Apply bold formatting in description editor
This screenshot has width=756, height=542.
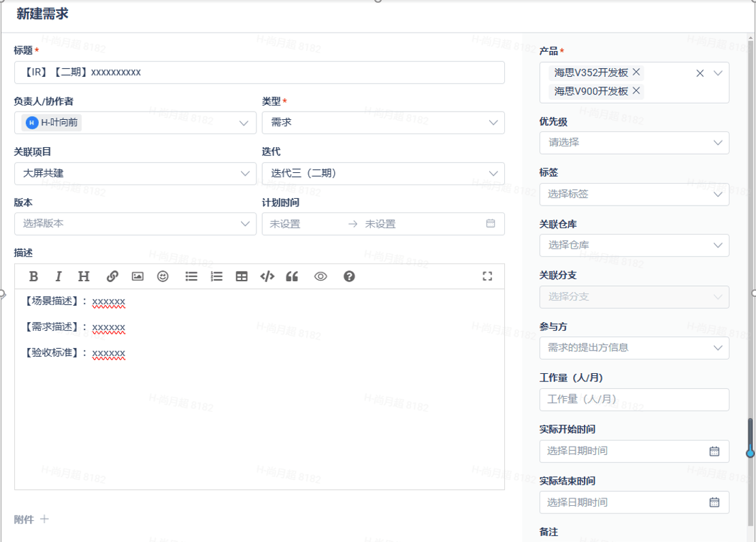point(33,276)
